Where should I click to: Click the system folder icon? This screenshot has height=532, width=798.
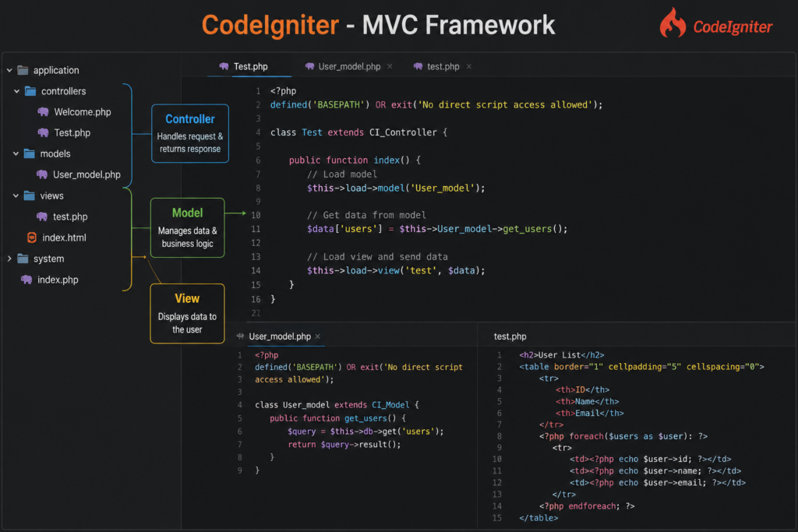tap(23, 259)
